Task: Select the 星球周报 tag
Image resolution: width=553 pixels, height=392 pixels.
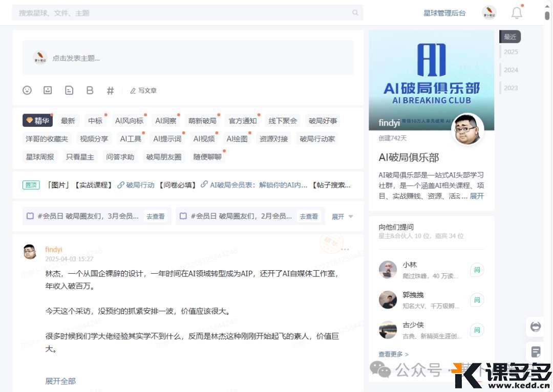Action: [x=40, y=157]
